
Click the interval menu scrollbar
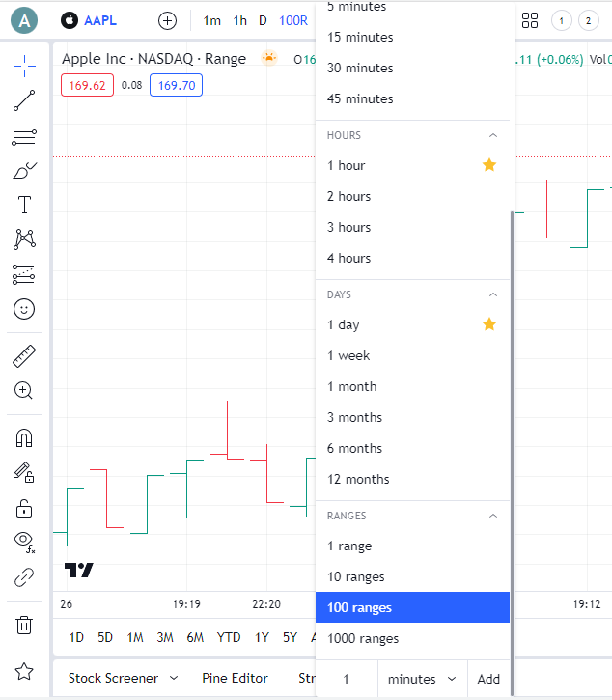[512, 453]
